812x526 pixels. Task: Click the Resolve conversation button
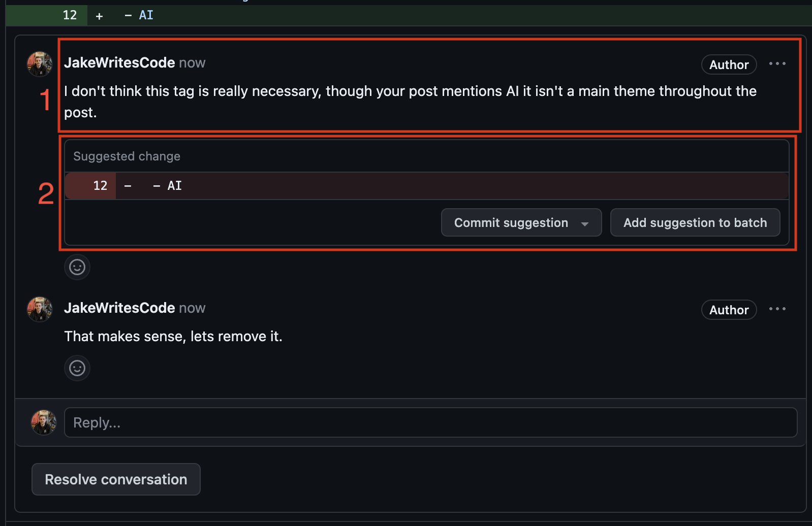point(116,479)
